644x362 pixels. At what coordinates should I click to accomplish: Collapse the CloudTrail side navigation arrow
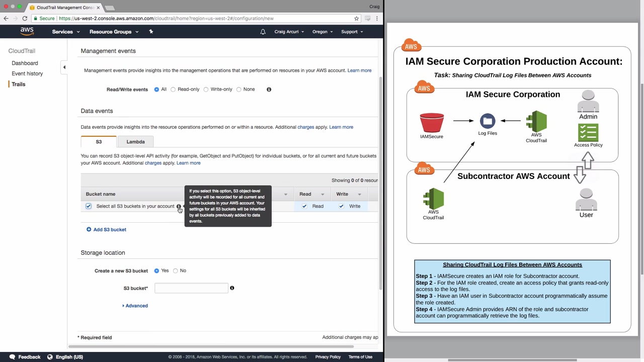pyautogui.click(x=64, y=67)
